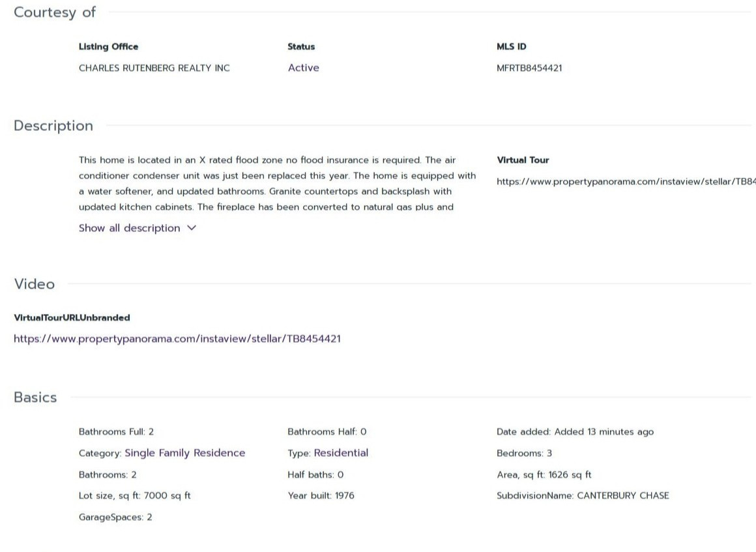
Task: Open the propertypanorama link under Video
Action: 177,339
